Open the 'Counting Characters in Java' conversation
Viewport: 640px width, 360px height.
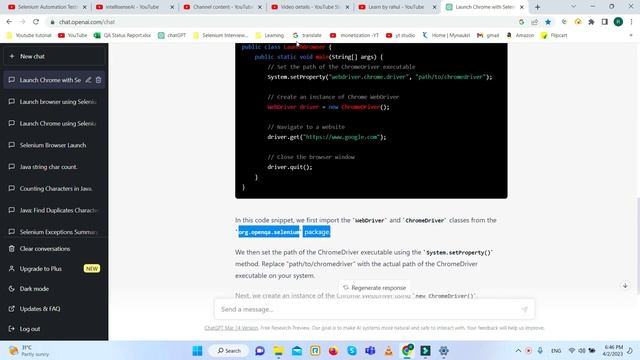pos(54,189)
